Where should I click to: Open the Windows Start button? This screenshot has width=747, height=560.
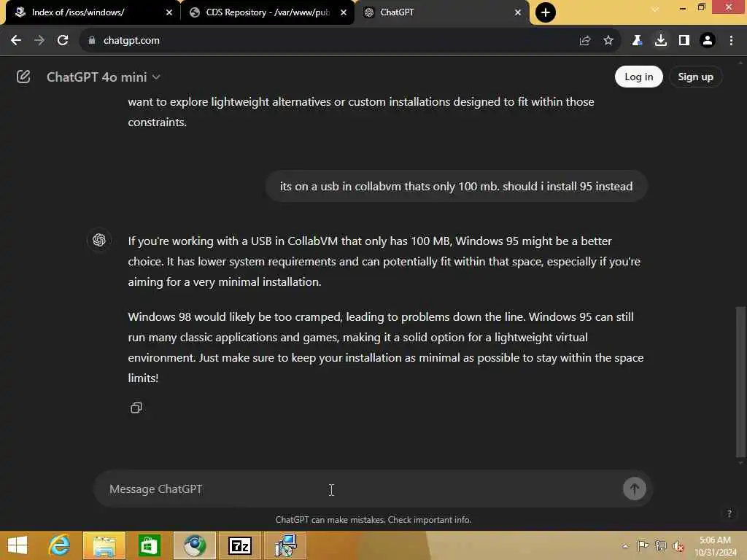pos(18,545)
